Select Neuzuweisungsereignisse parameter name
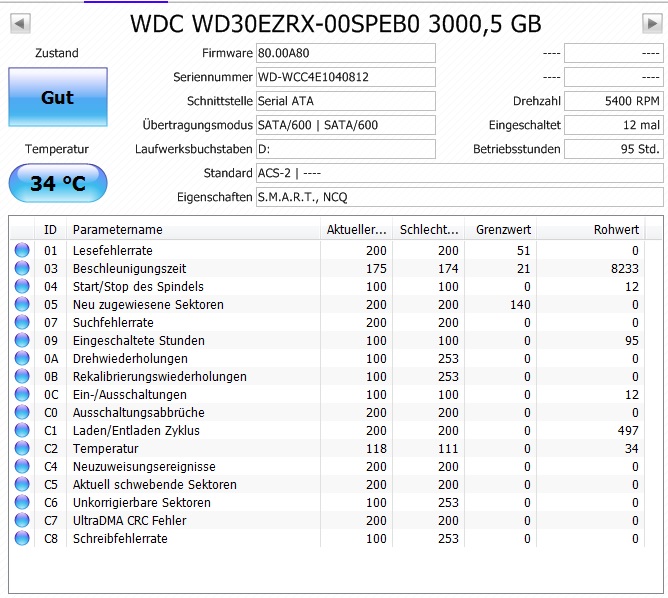The image size is (668, 598). tap(144, 466)
